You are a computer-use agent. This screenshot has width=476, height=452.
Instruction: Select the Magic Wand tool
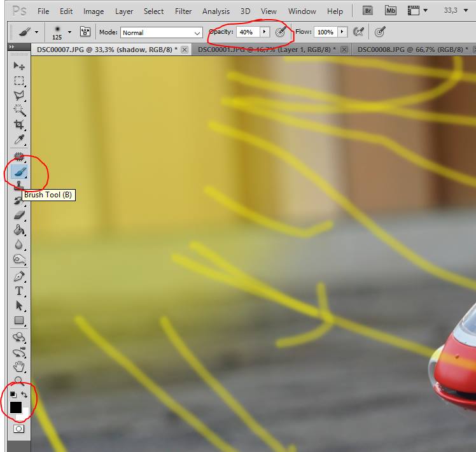[x=19, y=110]
